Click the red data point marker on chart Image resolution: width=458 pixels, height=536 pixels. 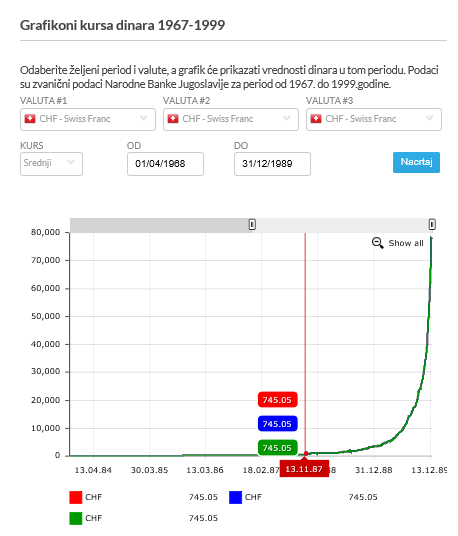306,453
